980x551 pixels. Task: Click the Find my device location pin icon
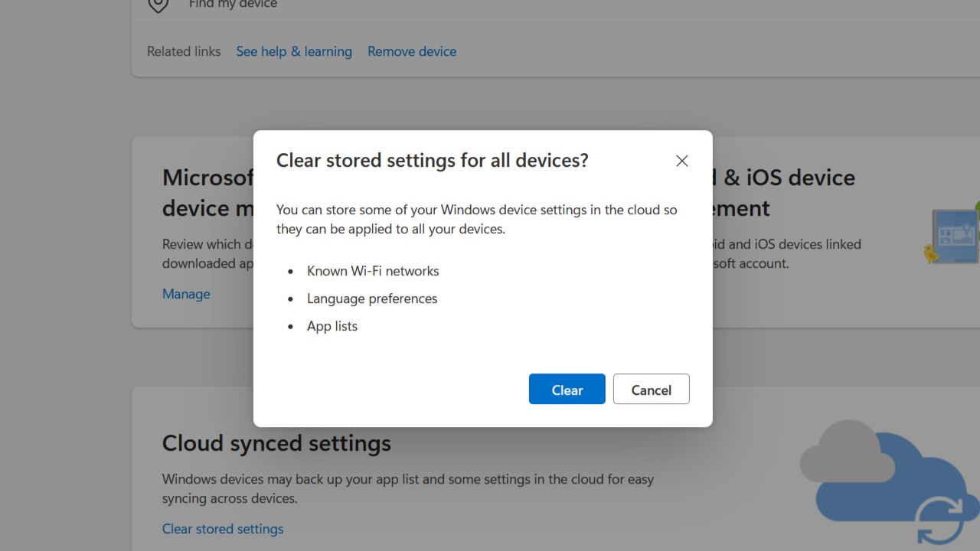tap(158, 5)
